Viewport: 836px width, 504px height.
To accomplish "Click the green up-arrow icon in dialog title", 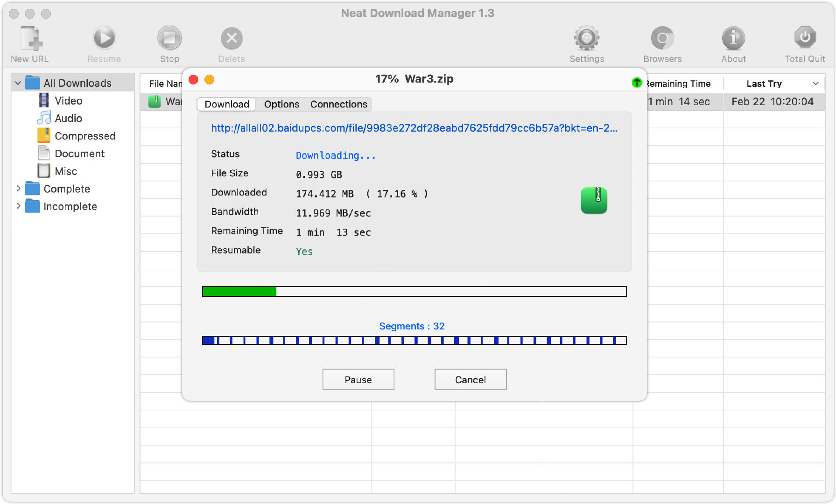I will [637, 82].
